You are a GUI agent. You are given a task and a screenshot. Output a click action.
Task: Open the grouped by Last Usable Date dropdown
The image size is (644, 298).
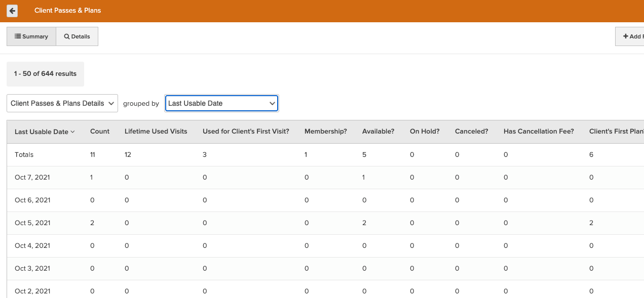click(221, 103)
